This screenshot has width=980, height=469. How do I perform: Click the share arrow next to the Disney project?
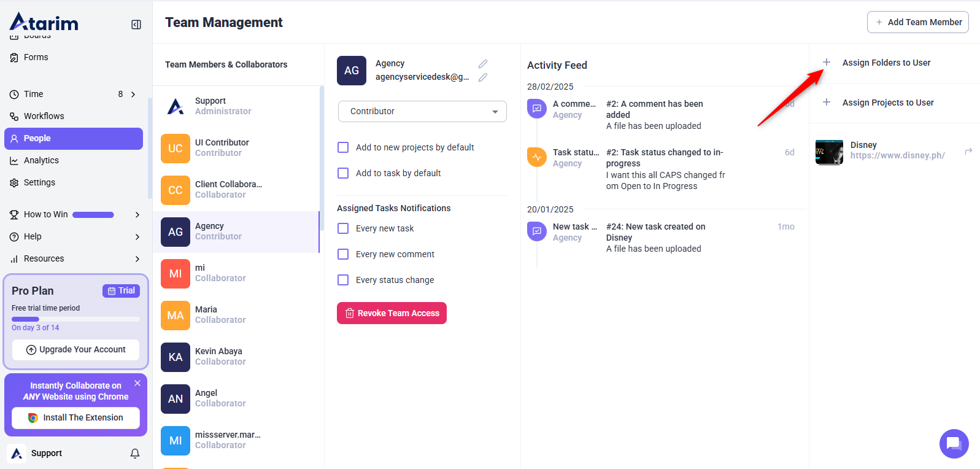[x=968, y=151]
